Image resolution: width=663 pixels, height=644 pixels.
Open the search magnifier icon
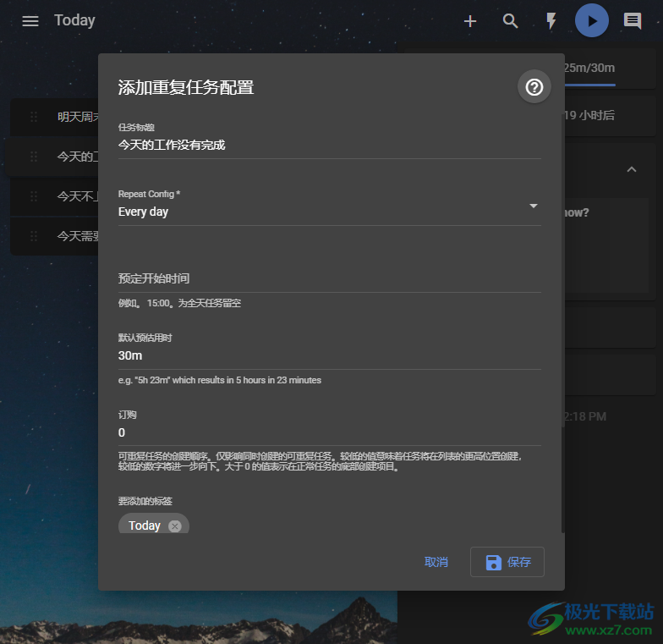511,21
